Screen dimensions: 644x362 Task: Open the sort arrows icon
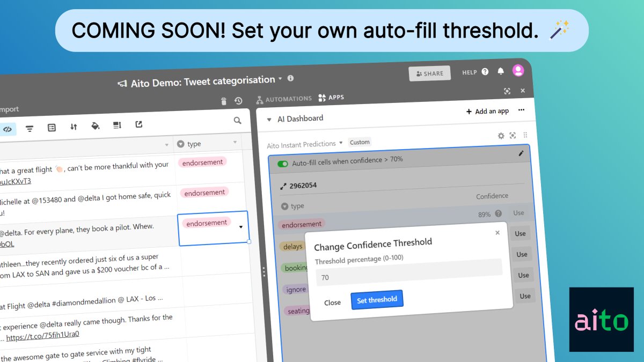coord(74,127)
